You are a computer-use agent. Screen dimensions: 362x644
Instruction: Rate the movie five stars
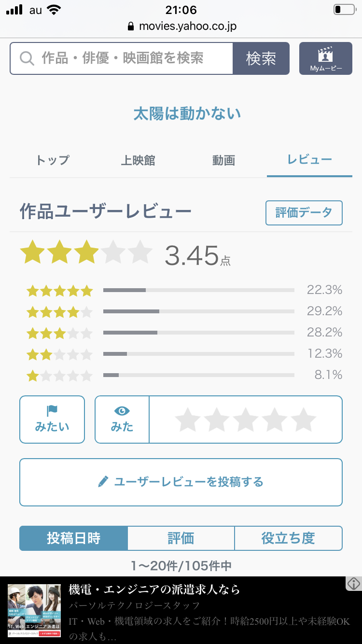point(304,420)
